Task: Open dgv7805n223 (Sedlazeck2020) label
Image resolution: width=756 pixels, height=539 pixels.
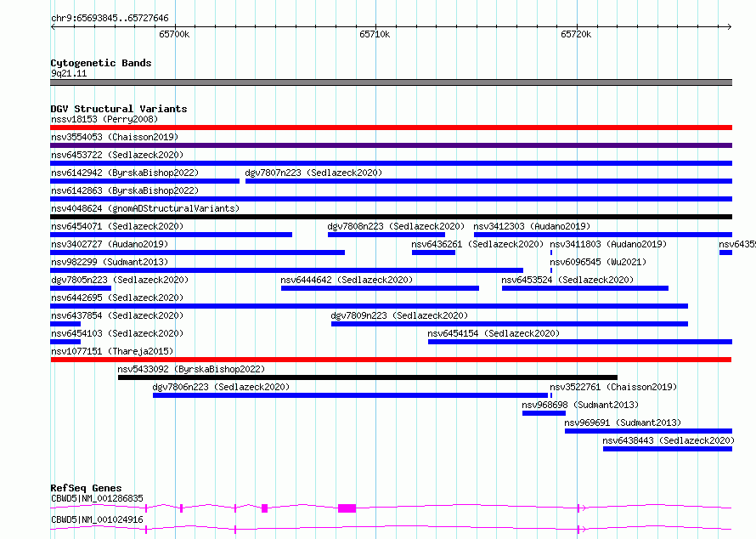Action: [120, 280]
